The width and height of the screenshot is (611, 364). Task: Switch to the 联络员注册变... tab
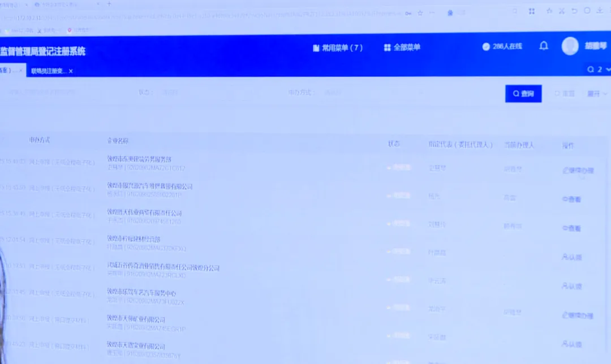coord(49,71)
